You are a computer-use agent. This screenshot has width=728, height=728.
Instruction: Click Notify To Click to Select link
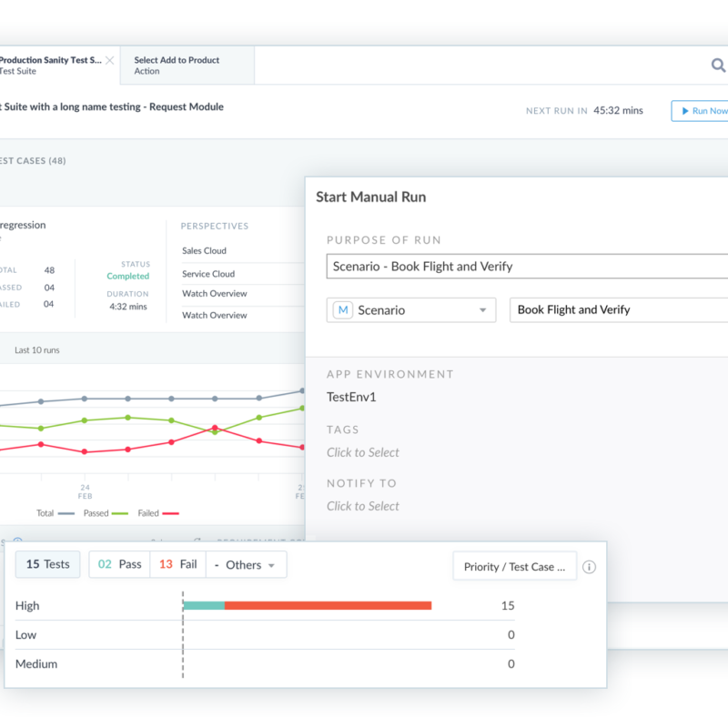tap(363, 506)
